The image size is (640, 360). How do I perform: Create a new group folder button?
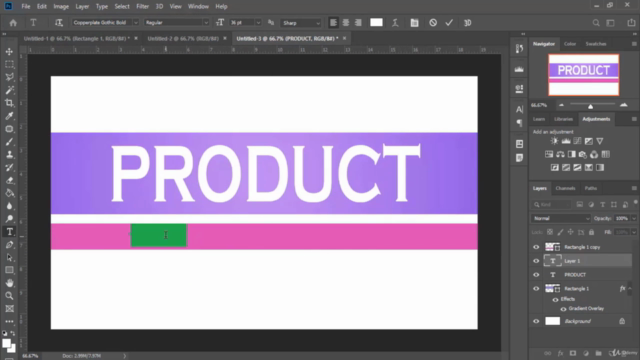(598, 353)
